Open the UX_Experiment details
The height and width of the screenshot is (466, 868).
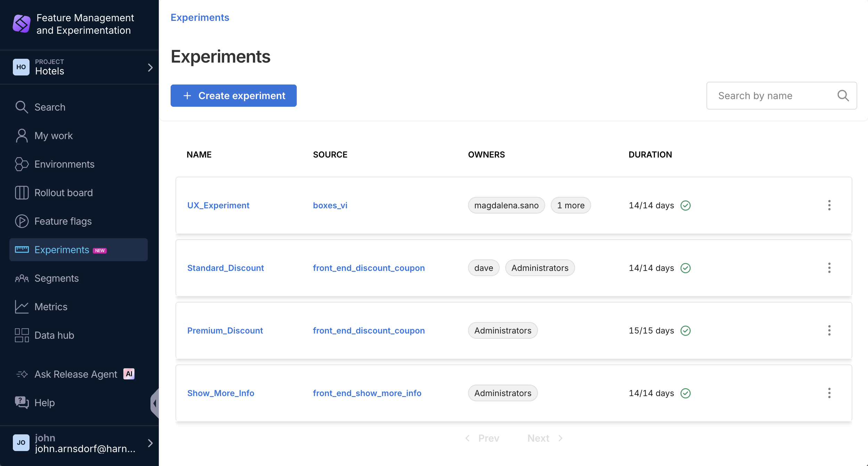[218, 205]
